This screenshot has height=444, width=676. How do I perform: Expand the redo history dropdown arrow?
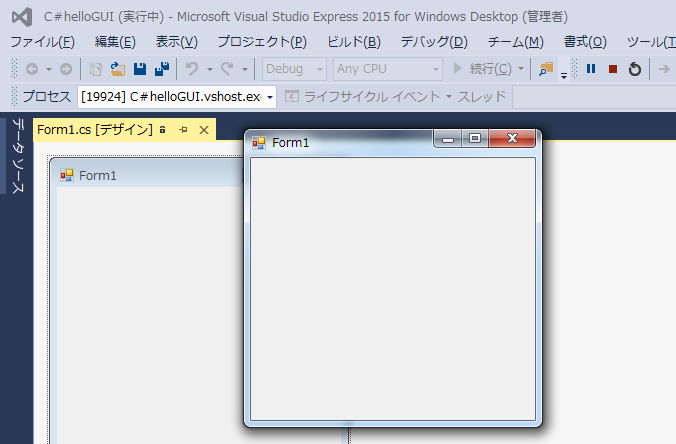coord(244,69)
